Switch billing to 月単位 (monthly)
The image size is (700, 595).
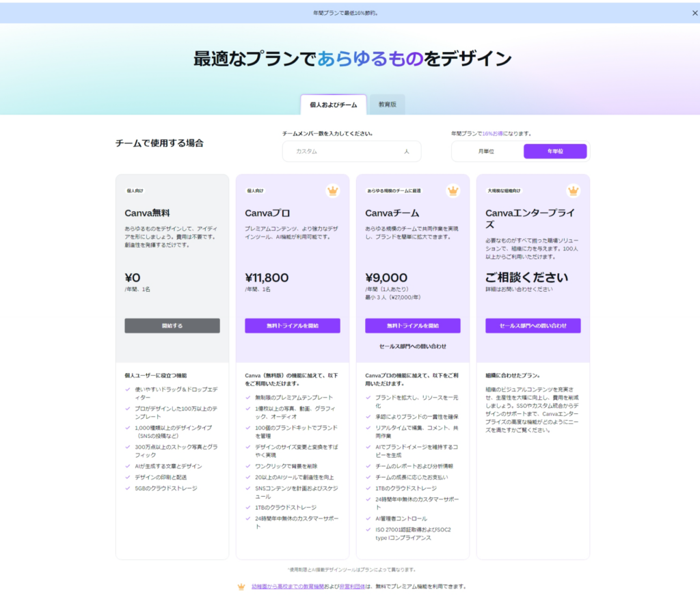coord(486,151)
